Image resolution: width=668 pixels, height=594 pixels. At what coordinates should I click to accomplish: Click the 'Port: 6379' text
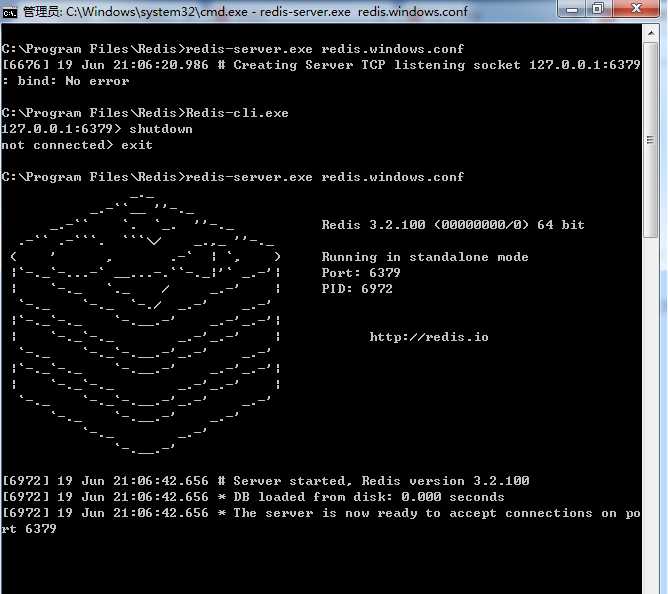pyautogui.click(x=361, y=273)
